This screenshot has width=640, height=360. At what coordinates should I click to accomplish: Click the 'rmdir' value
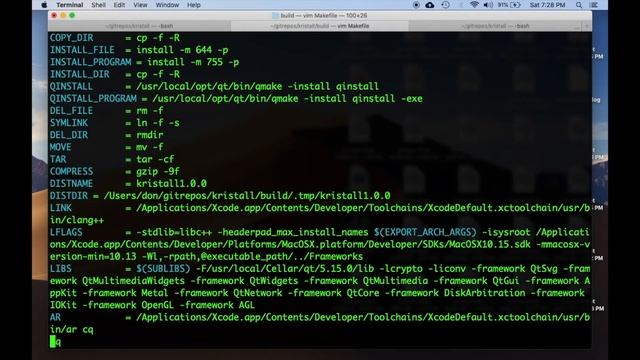tap(150, 135)
